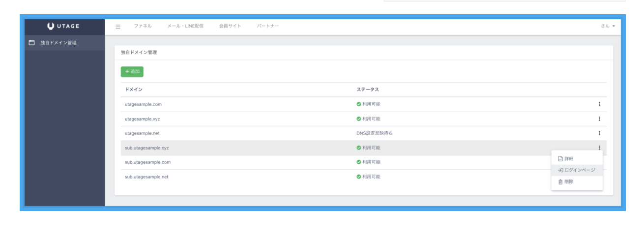Open kebab menu for utagesample.net row
Viewport: 644px width, 237px height.
pos(599,133)
